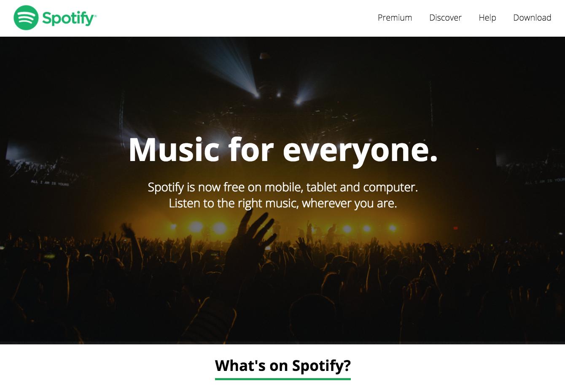Open the Premium menu item
The image size is (565, 392).
[395, 18]
